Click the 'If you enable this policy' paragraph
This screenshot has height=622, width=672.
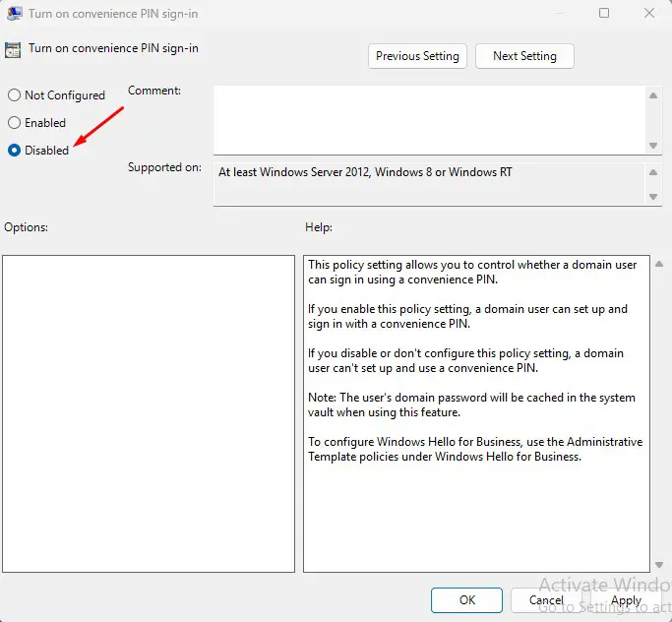click(x=467, y=316)
